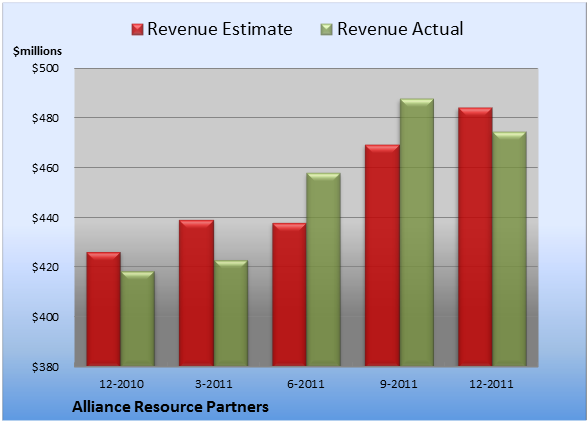Select the green actual bar for 12-2011

tap(509, 249)
